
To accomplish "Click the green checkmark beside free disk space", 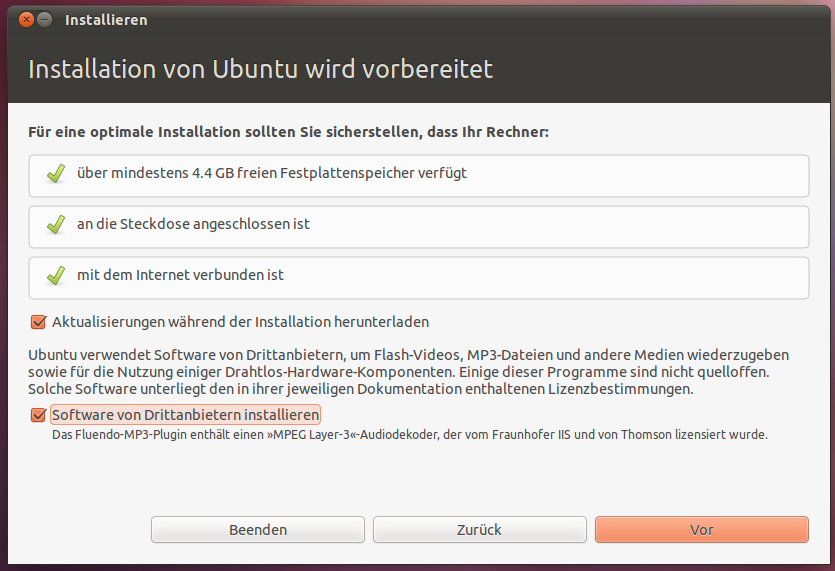I will pyautogui.click(x=56, y=174).
